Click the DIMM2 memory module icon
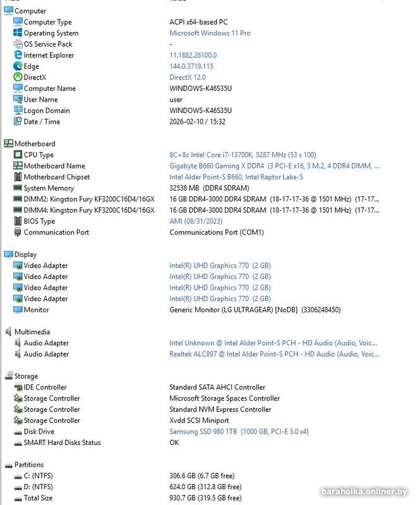The width and height of the screenshot is (420, 505). click(x=18, y=199)
